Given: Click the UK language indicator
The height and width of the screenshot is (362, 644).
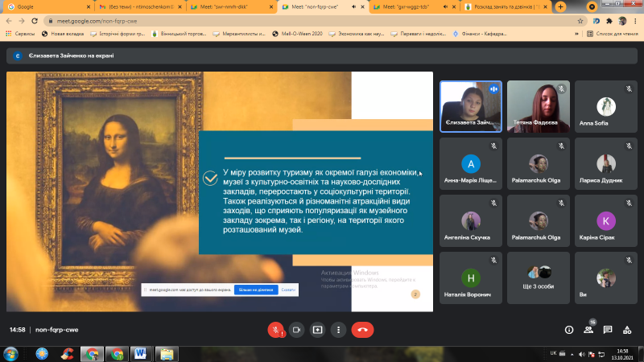Looking at the screenshot, I should point(553,353).
